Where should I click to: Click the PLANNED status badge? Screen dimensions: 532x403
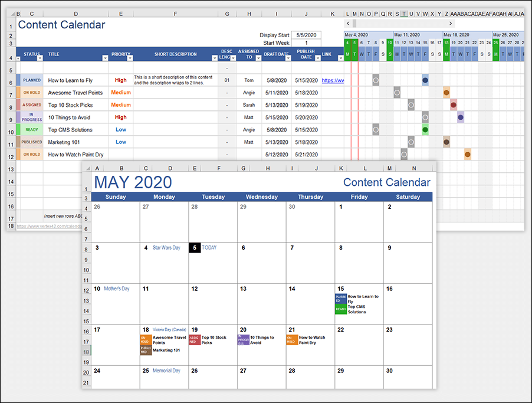tap(32, 80)
